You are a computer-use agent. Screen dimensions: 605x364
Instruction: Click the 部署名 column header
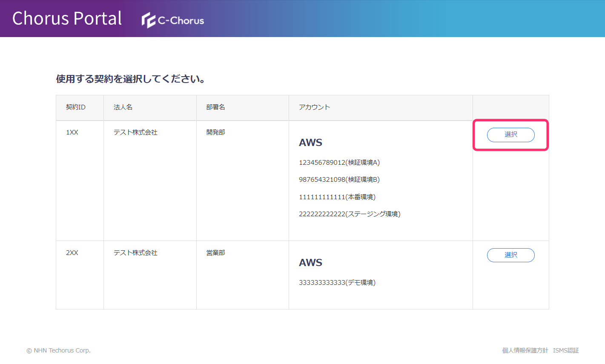coord(216,107)
